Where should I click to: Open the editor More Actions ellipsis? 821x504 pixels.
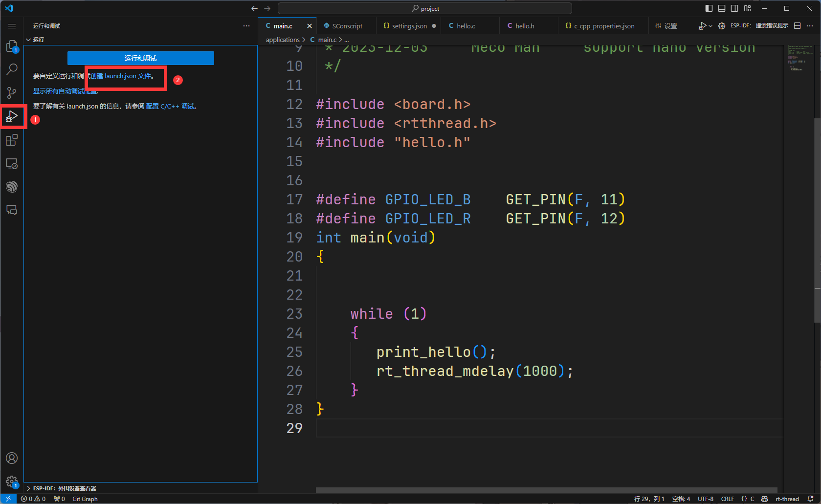[810, 26]
